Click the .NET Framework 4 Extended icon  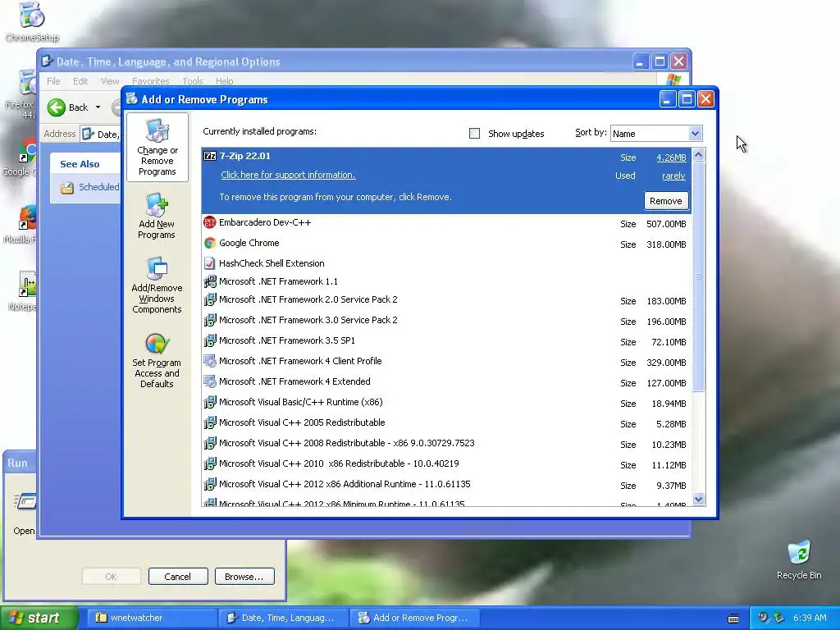pyautogui.click(x=210, y=381)
